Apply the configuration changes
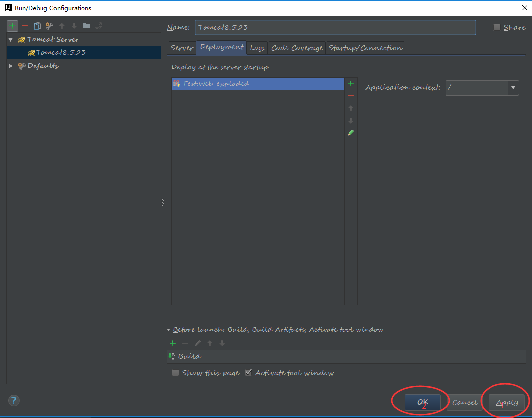This screenshot has height=418, width=532. 507,402
